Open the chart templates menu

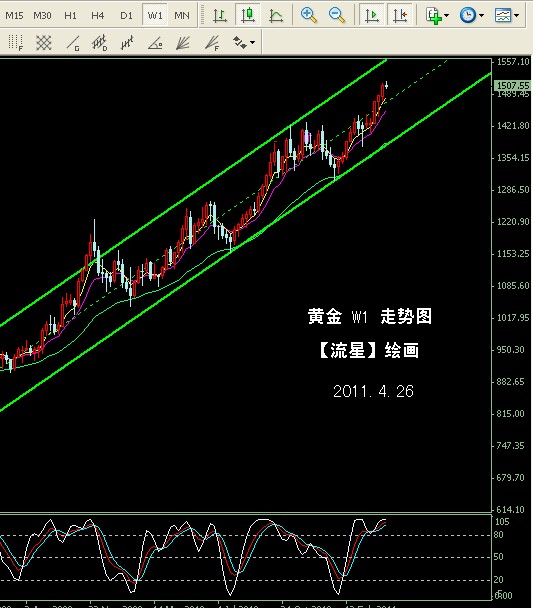[503, 16]
